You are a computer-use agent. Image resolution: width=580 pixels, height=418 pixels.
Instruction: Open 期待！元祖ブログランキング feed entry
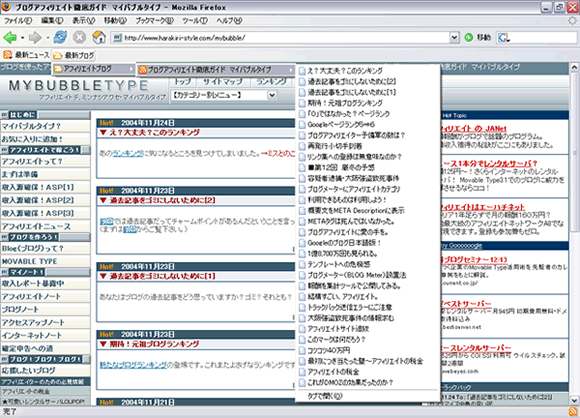[x=368, y=103]
